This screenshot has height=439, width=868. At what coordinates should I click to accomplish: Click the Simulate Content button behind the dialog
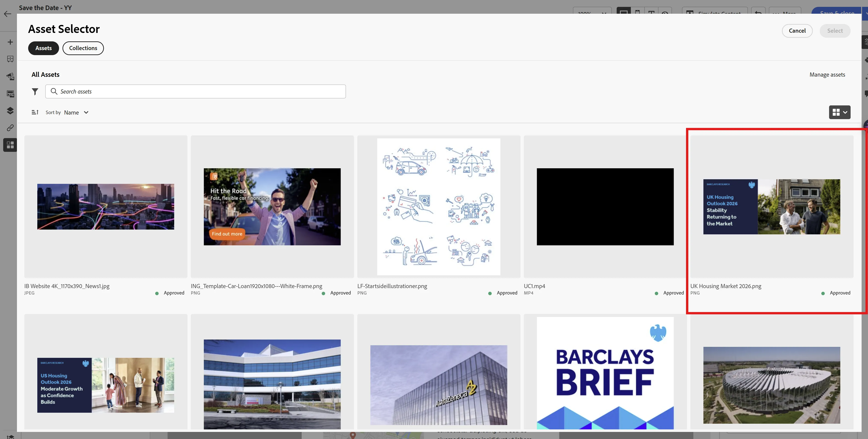point(715,11)
